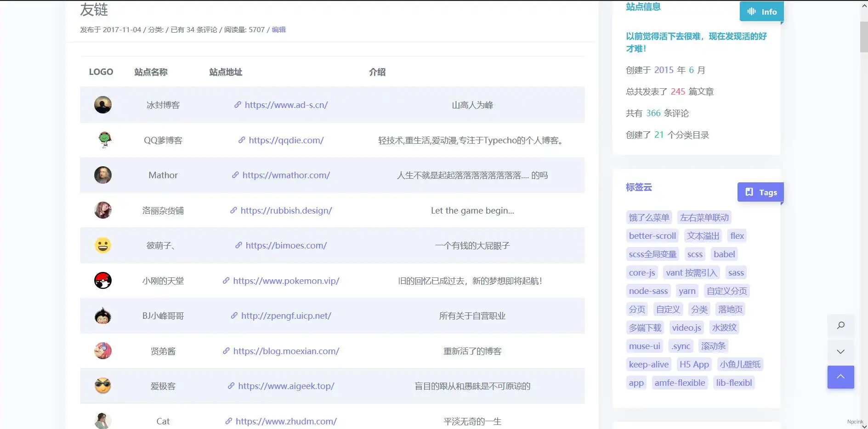Click the avatar of 冰封博客
Viewport: 868px width, 429px height.
[x=103, y=105]
